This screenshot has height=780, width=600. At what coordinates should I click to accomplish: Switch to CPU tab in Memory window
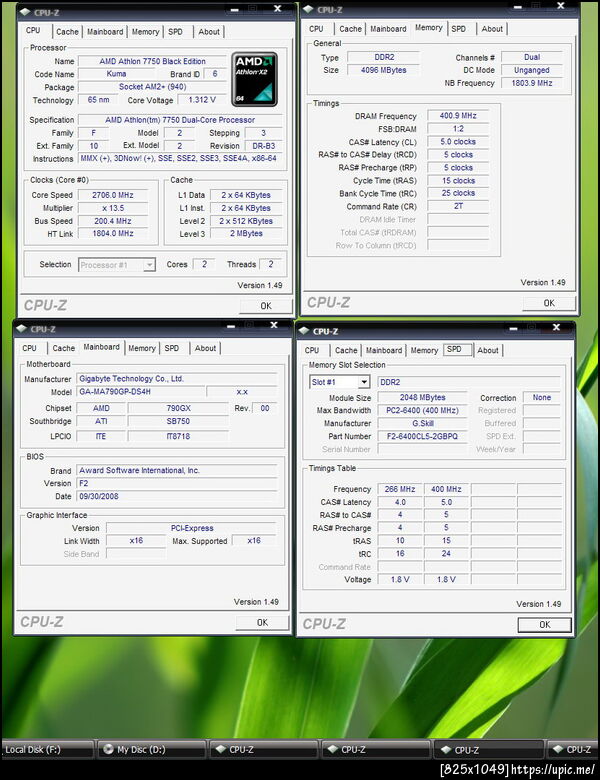316,29
